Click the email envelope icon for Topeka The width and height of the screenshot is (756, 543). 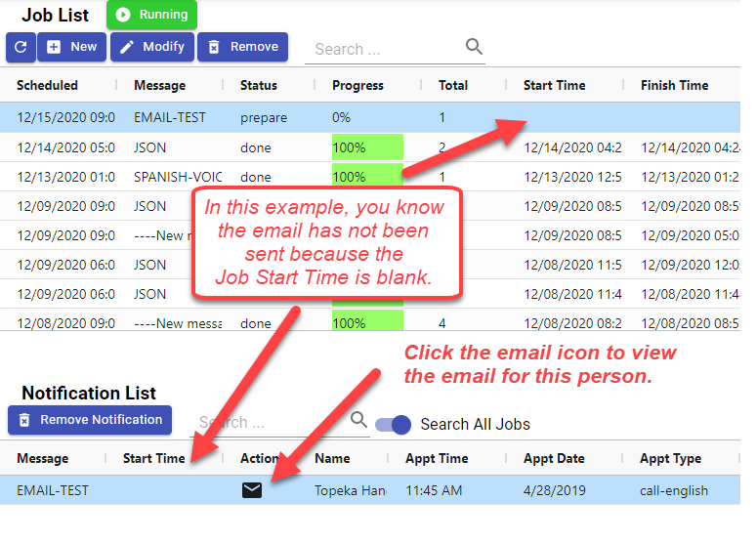tap(252, 490)
